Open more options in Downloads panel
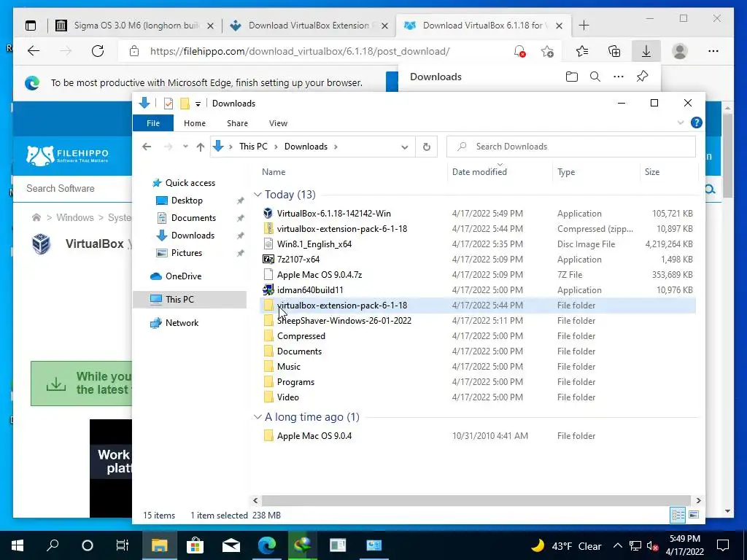 point(619,77)
